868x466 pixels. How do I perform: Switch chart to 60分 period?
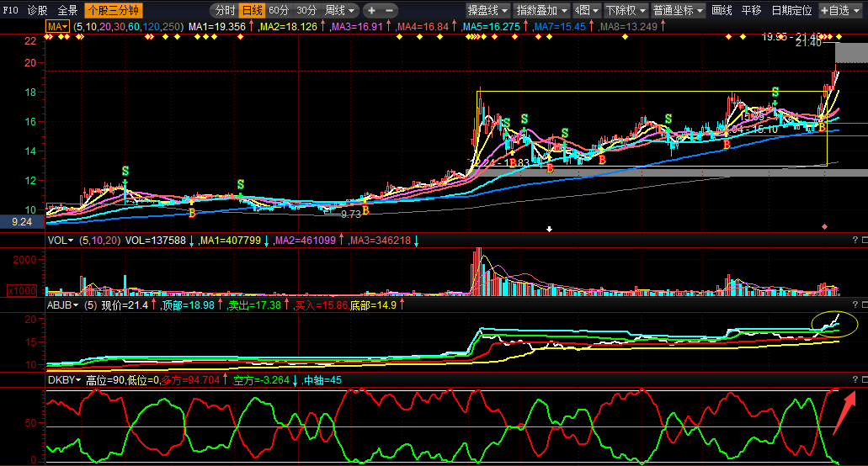click(x=279, y=11)
